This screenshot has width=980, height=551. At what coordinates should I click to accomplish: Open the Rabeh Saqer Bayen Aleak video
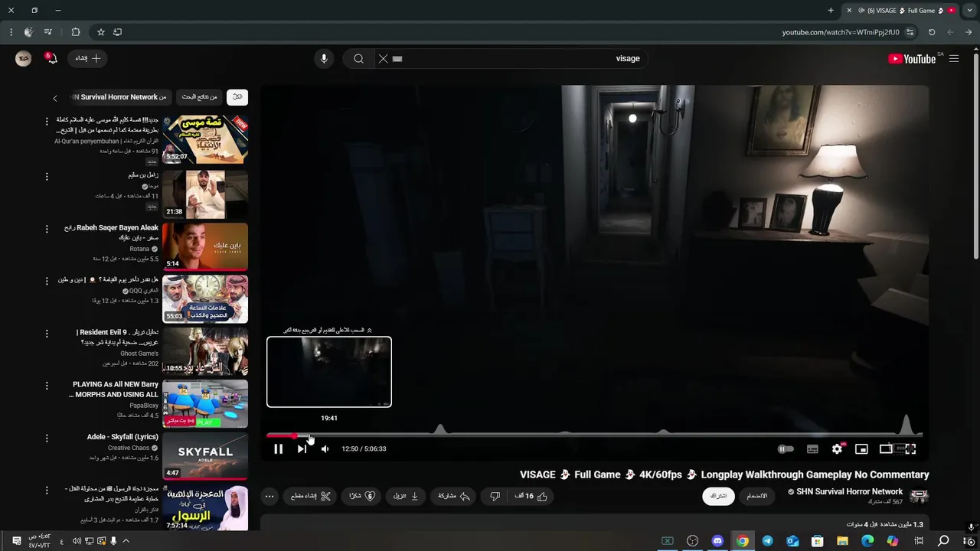[x=112, y=232]
